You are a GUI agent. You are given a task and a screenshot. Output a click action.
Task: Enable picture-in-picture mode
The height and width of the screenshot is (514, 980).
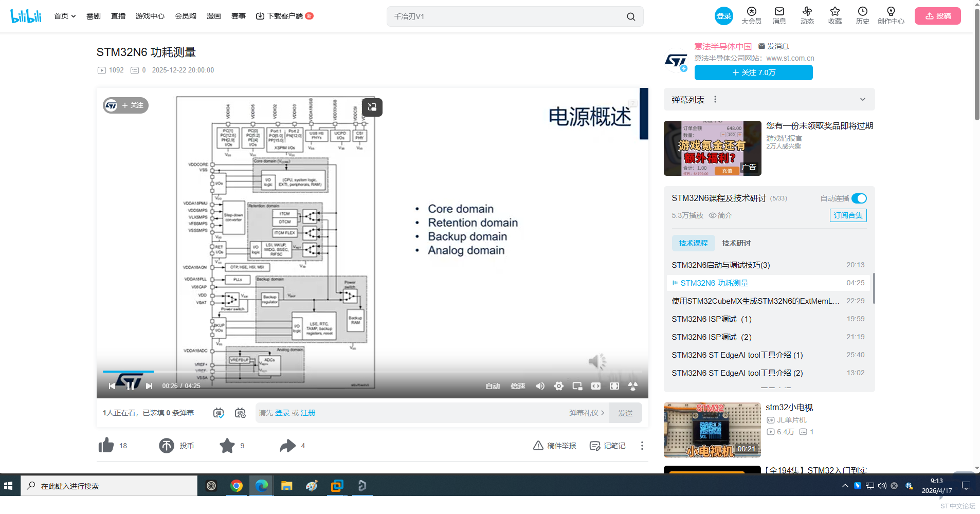577,386
